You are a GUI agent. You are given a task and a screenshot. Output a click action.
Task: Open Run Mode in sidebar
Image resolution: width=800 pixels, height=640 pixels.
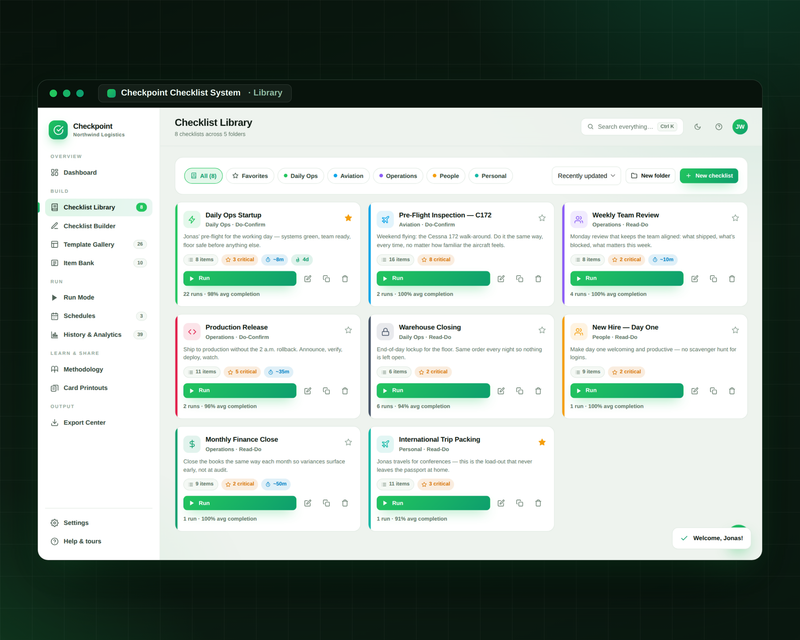98,298
